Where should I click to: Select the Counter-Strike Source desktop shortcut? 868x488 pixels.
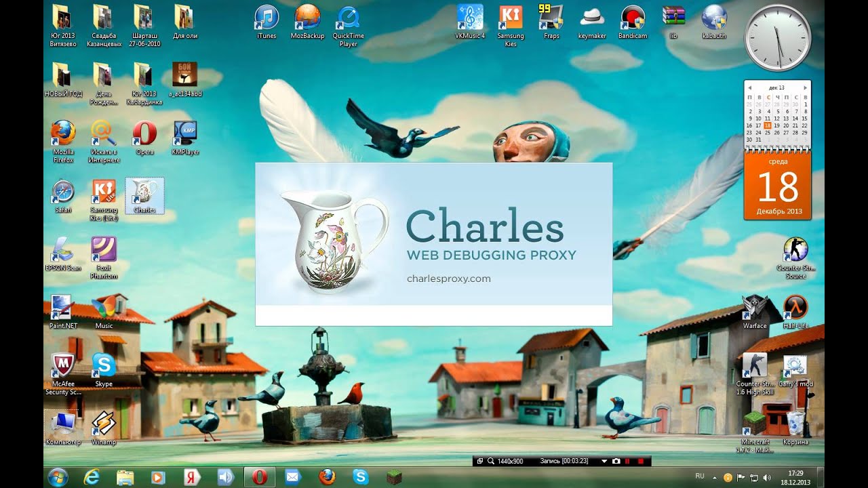[795, 259]
